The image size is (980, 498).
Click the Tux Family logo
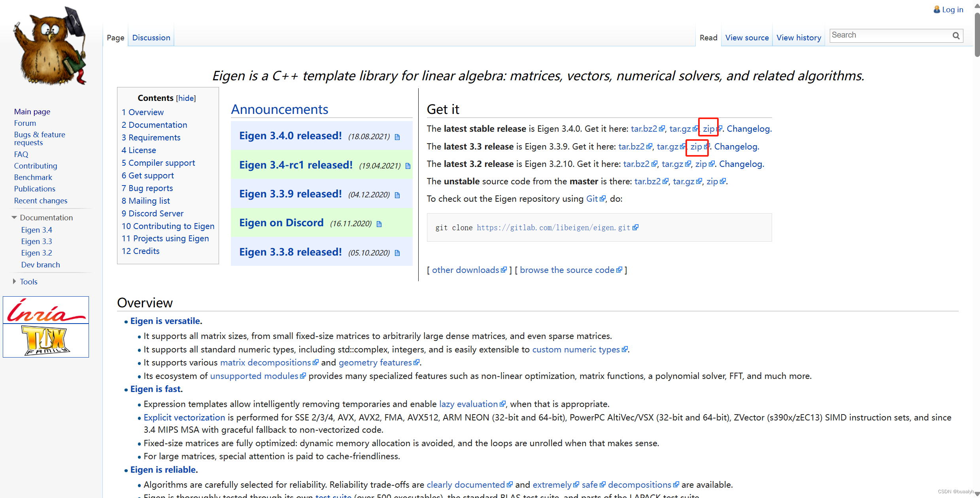(x=45, y=341)
